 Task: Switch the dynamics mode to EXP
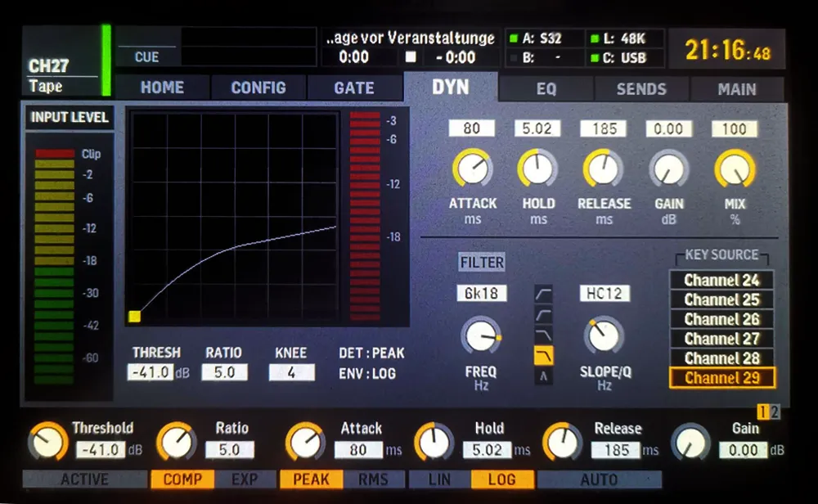click(245, 480)
